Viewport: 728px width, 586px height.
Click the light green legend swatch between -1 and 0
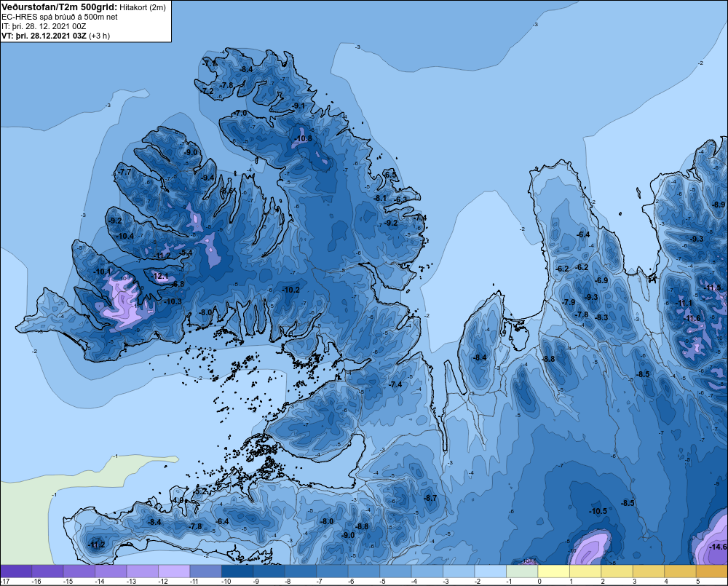point(522,571)
